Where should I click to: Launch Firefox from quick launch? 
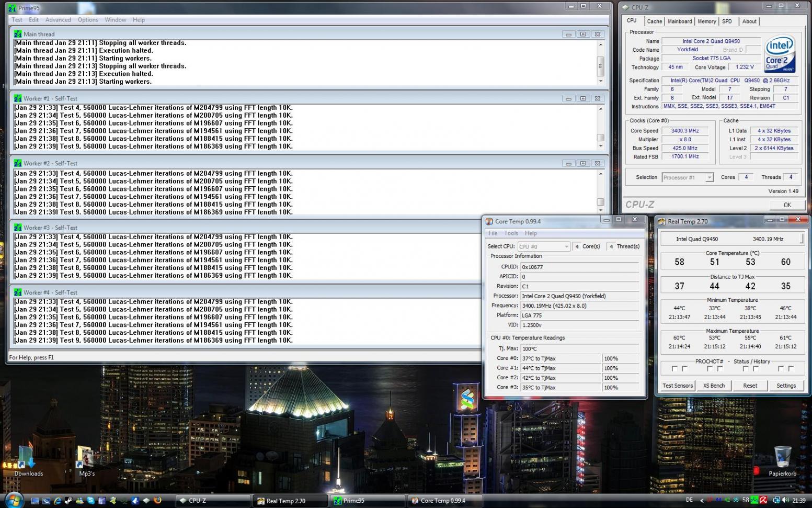point(157,501)
